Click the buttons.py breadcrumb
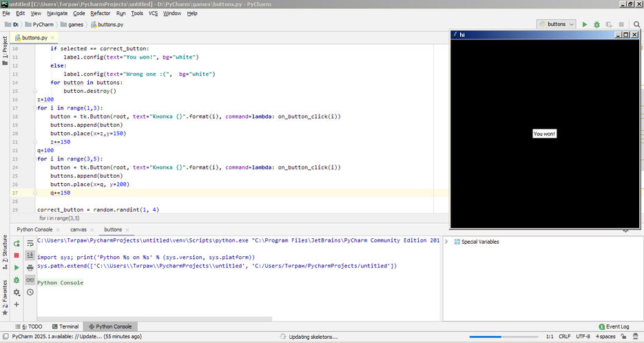The height and width of the screenshot is (343, 644). tap(107, 24)
